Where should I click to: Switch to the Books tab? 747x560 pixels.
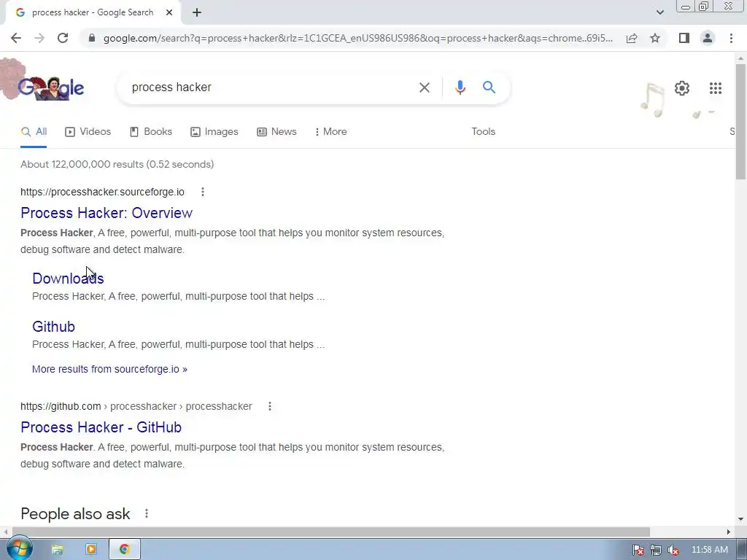coord(151,132)
